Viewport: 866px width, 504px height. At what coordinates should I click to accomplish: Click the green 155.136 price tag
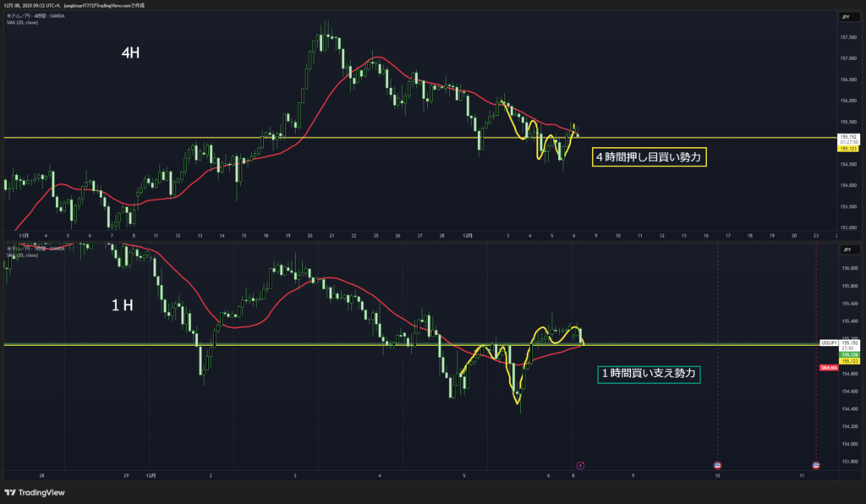[848, 354]
